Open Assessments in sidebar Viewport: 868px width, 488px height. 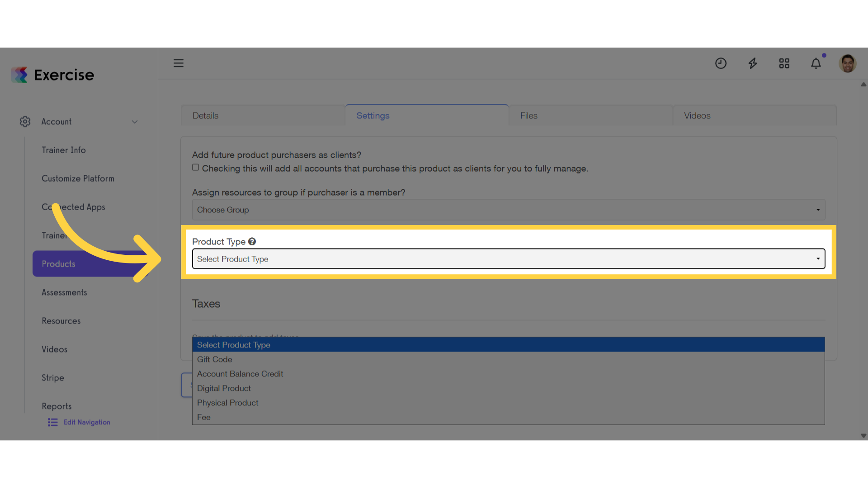point(64,292)
